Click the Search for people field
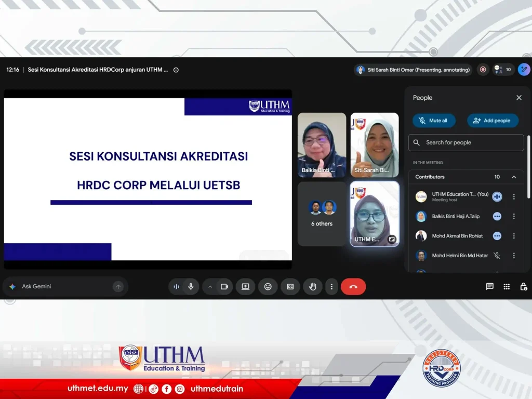The width and height of the screenshot is (532, 399). click(466, 142)
